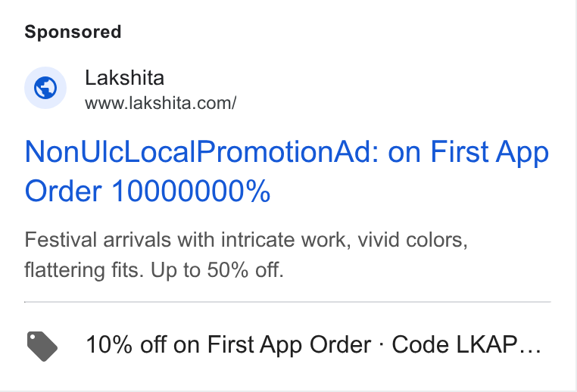Open the www.lakshita.com/ display URL
Viewport: 577px width, 392px height.
[x=161, y=104]
